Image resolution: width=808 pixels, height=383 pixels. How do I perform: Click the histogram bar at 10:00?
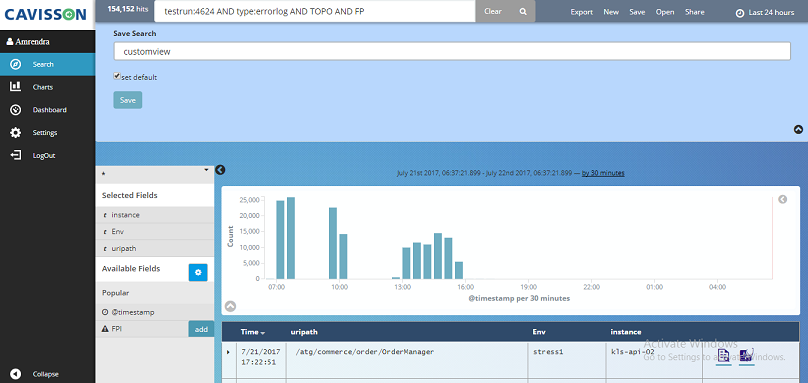343,256
